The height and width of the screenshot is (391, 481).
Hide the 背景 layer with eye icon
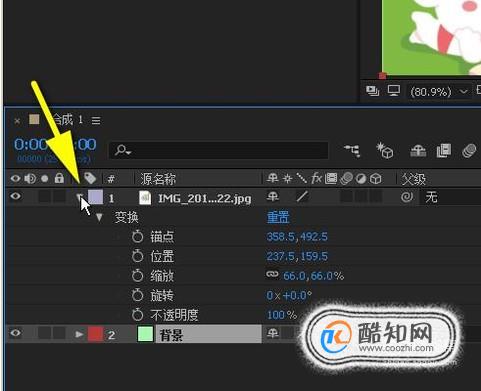point(15,333)
